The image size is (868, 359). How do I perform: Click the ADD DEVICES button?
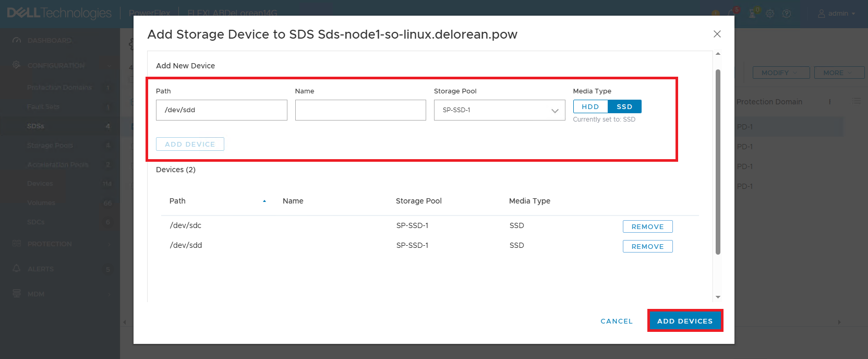click(685, 321)
